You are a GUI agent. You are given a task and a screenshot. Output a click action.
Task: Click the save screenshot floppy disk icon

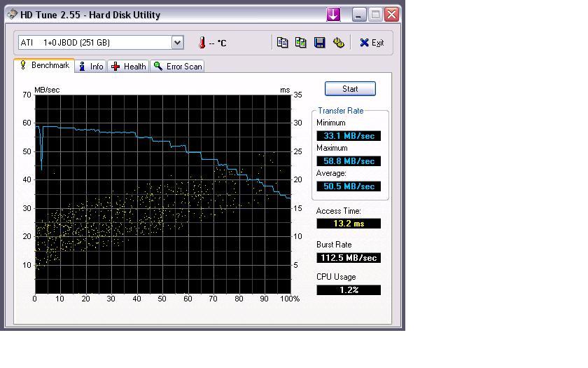pyautogui.click(x=319, y=43)
